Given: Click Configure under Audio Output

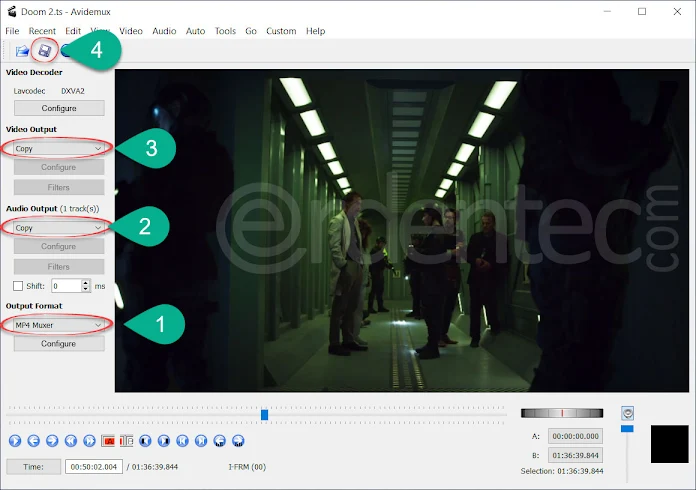Looking at the screenshot, I should pyautogui.click(x=59, y=246).
